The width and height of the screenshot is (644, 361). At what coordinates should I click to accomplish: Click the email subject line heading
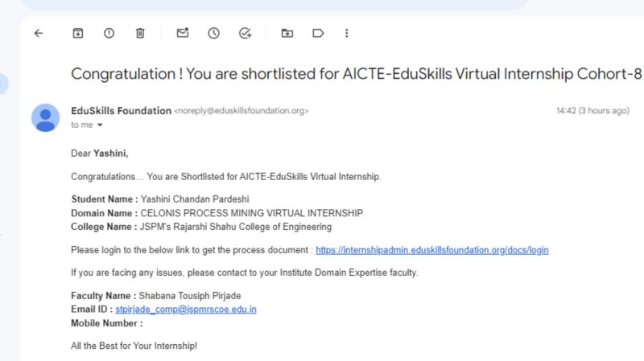click(356, 74)
